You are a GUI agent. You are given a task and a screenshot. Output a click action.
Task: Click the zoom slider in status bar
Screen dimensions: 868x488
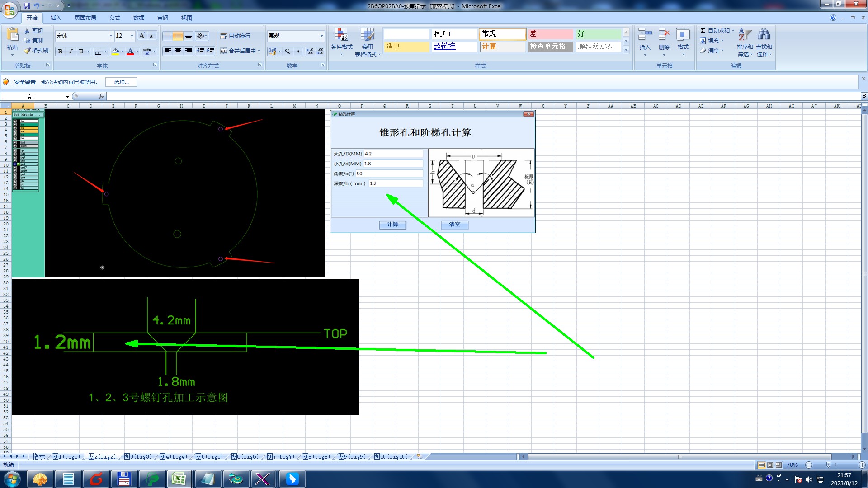point(828,465)
